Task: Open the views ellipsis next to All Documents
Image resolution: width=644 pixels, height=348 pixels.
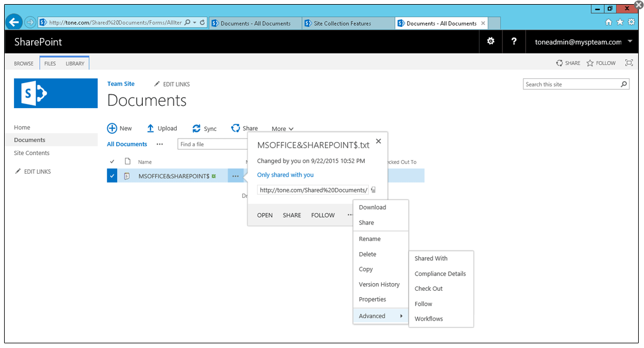Action: pos(160,144)
